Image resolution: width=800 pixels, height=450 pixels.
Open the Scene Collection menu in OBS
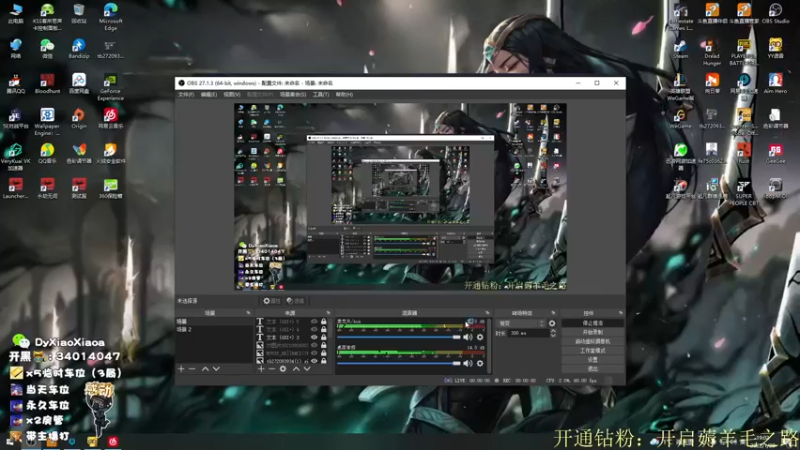[293, 94]
